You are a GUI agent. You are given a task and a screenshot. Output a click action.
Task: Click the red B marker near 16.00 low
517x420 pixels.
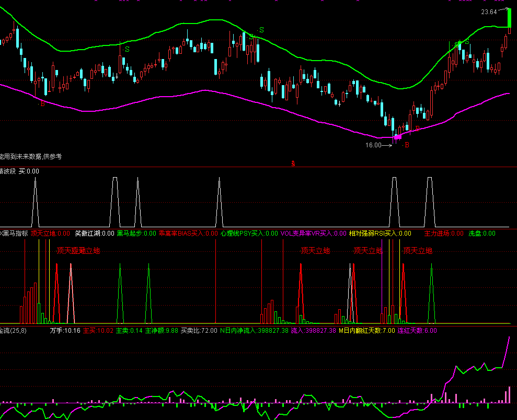407,145
